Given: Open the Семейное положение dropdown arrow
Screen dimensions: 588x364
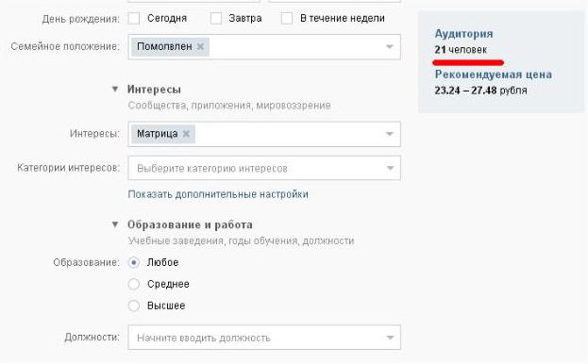Looking at the screenshot, I should tap(389, 47).
